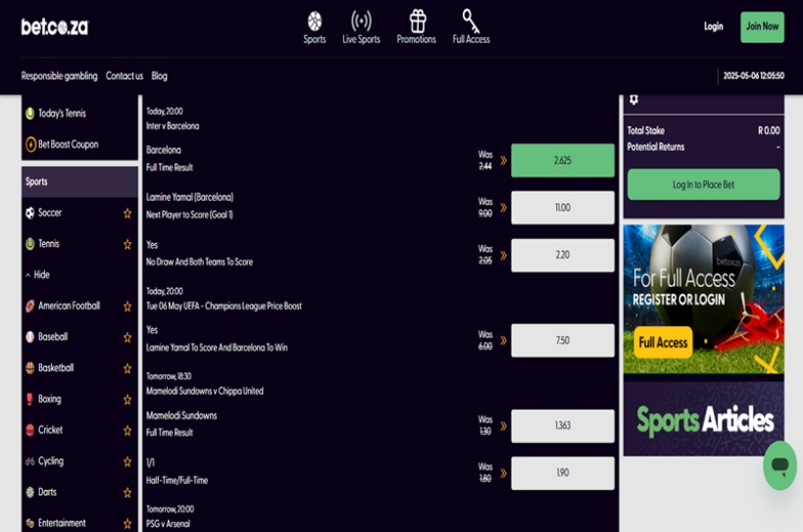Open Live Sports broadcast icon
The image size is (803, 532).
click(361, 22)
